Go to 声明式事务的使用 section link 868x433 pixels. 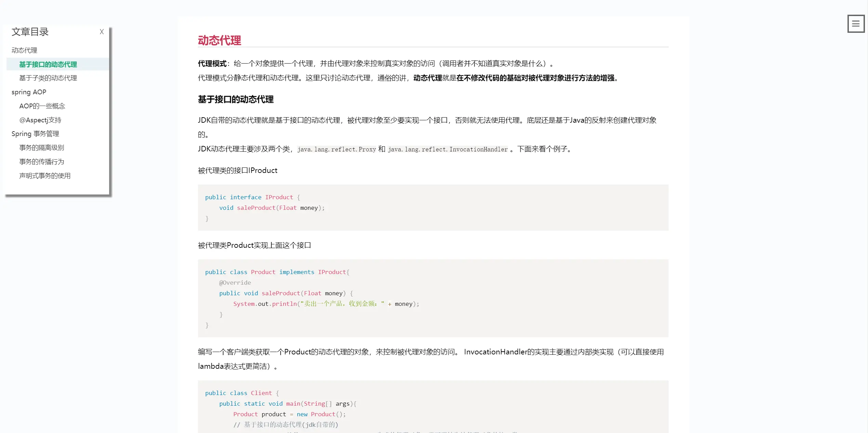point(45,176)
